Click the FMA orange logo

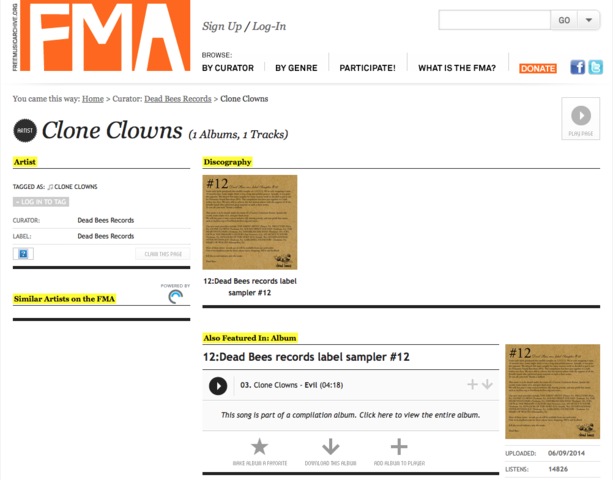[x=105, y=36]
